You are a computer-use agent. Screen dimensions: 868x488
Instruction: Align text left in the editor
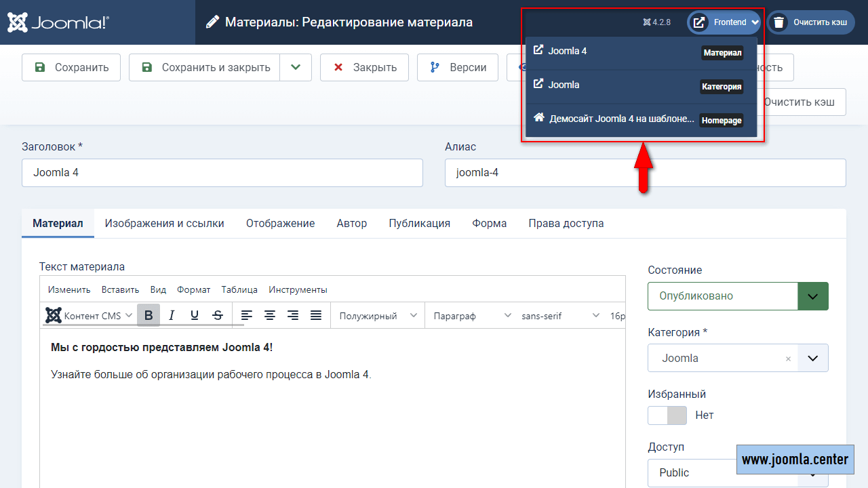(247, 315)
